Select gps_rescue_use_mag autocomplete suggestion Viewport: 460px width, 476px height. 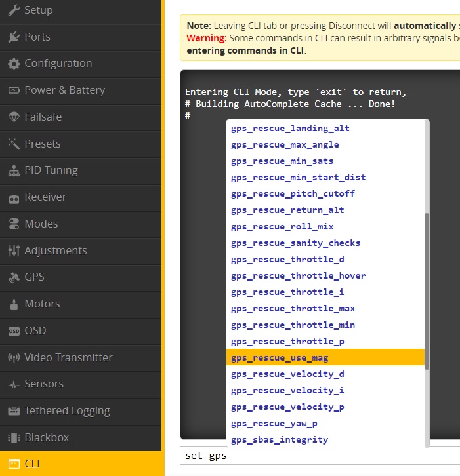280,358
